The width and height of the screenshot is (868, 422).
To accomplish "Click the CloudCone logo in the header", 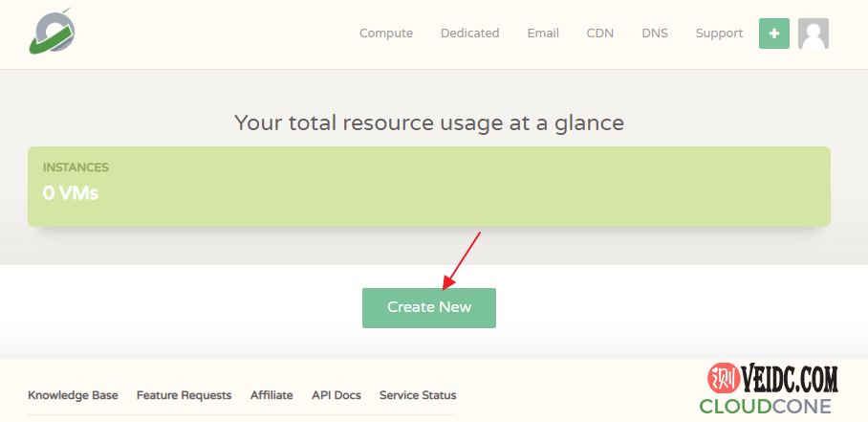I will pyautogui.click(x=52, y=33).
